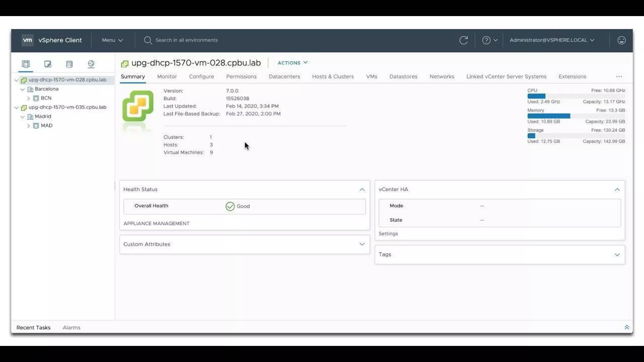Expand the Tags panel
The height and width of the screenshot is (362, 644).
coord(617,255)
